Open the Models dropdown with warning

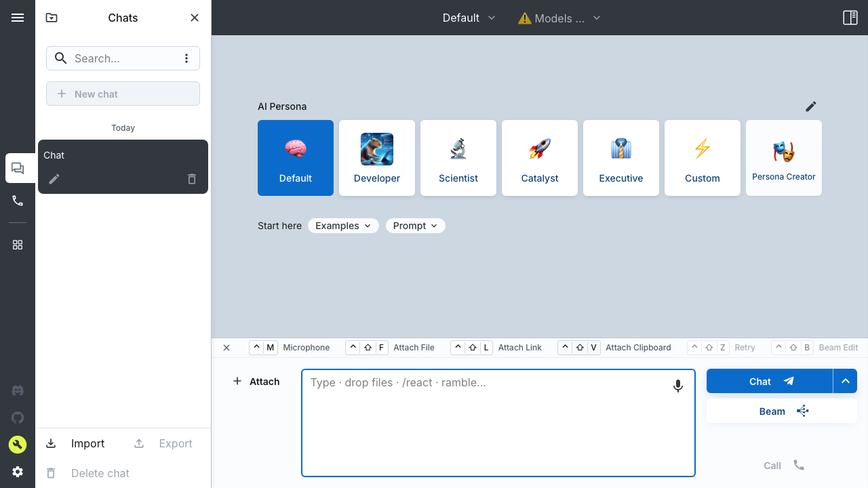559,18
